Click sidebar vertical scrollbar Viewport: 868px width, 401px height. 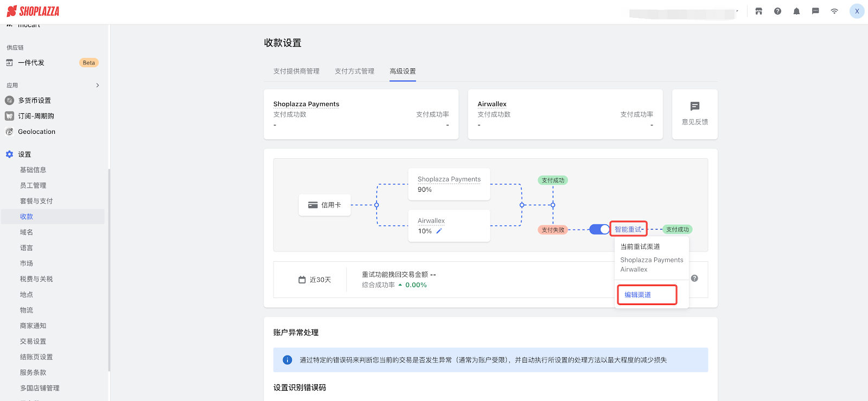(109, 270)
